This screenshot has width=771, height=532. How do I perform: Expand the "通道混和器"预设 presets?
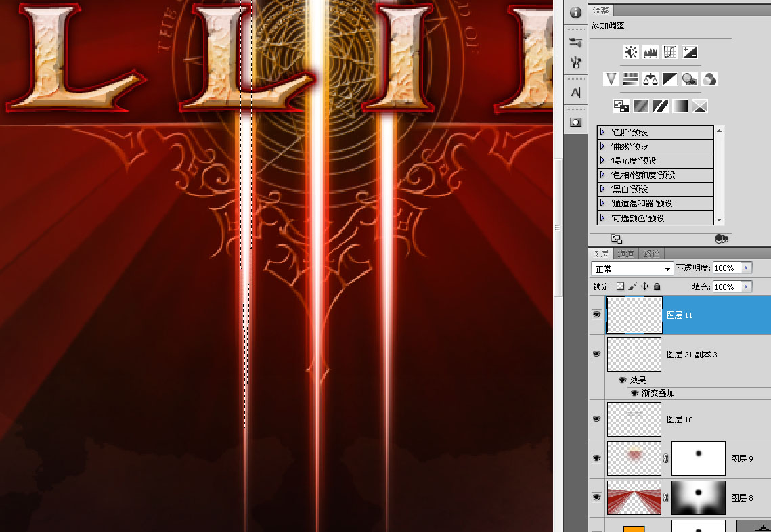coord(602,203)
